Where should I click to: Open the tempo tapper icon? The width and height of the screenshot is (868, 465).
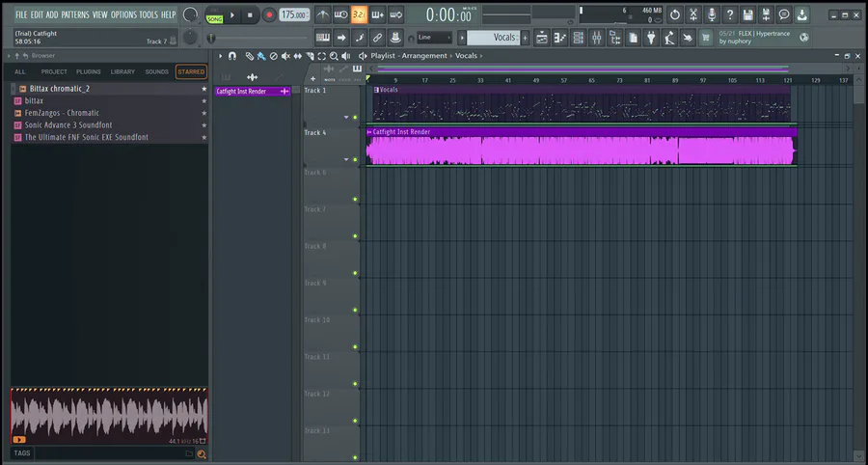coord(670,38)
